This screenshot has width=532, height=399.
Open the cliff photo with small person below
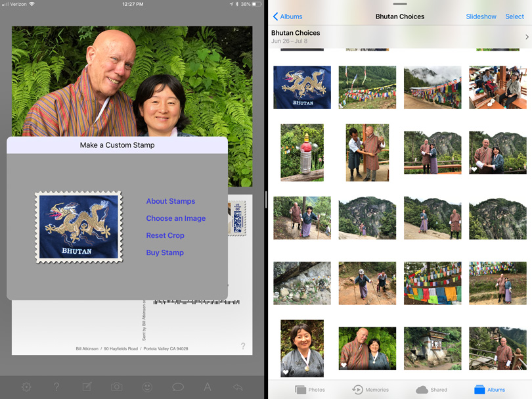367,218
